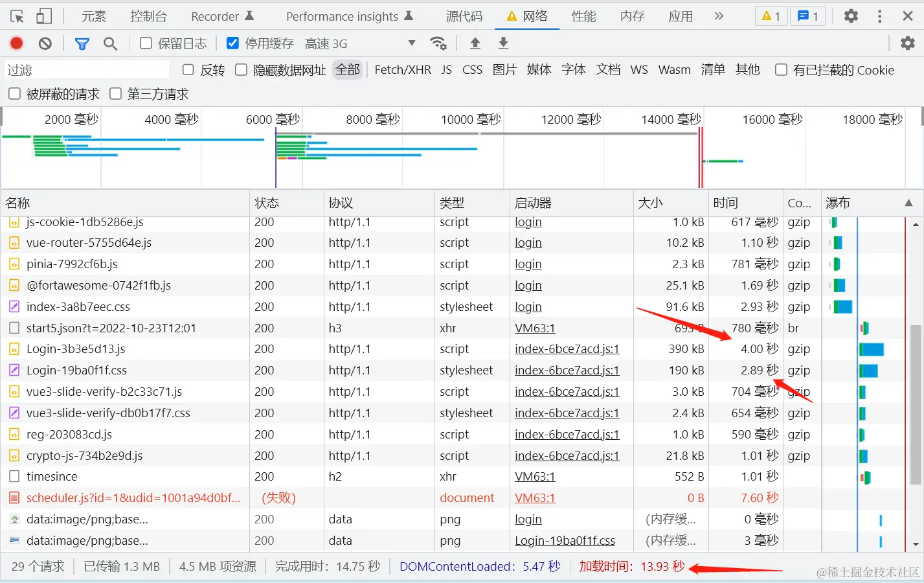Switch to the 控制台 tab
Image resolution: width=924 pixels, height=583 pixels.
click(148, 16)
